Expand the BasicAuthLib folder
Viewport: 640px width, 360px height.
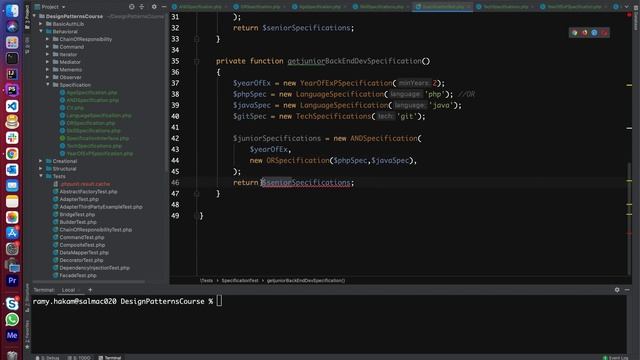tap(41, 24)
